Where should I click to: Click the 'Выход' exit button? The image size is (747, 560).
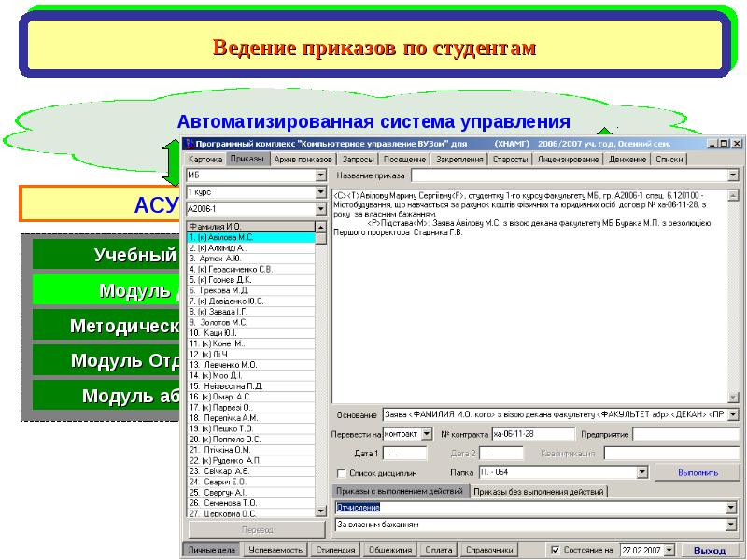(710, 551)
